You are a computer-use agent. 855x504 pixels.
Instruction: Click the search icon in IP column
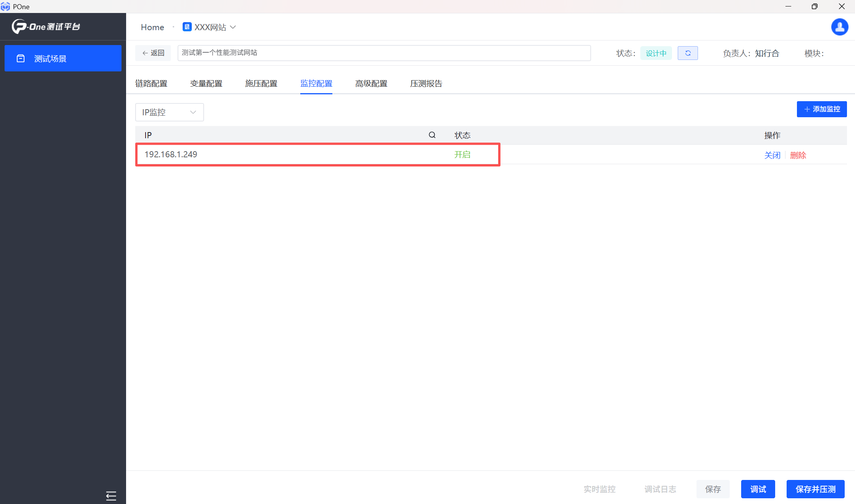point(432,135)
